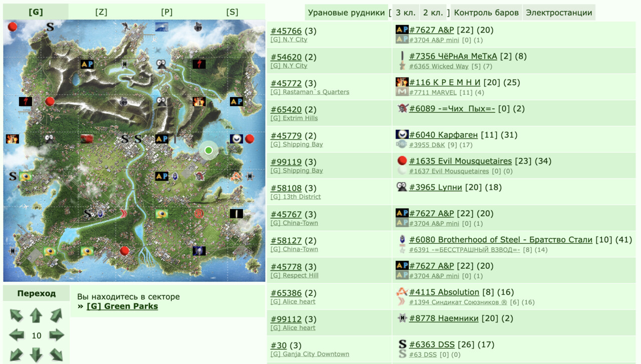Click the -=Чих_Пых=- syndicate icon in list

click(x=403, y=108)
